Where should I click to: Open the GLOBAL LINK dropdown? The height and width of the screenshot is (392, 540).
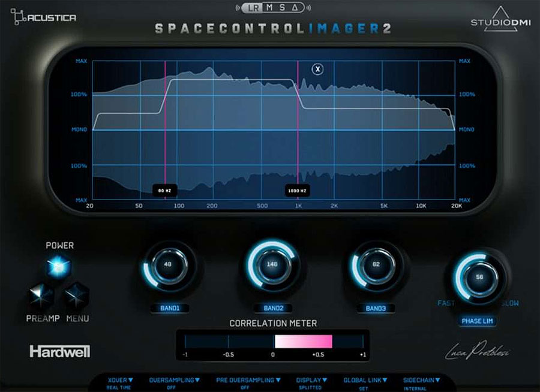365,380
